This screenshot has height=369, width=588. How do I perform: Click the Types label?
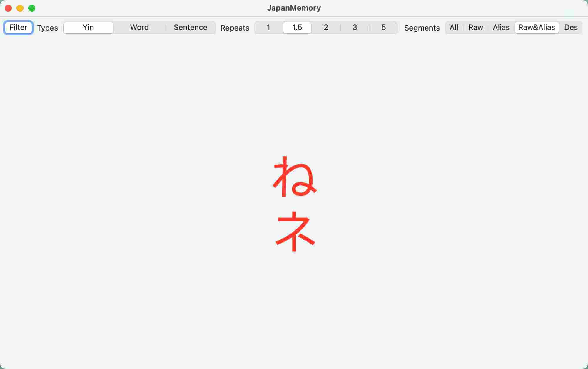(x=47, y=28)
